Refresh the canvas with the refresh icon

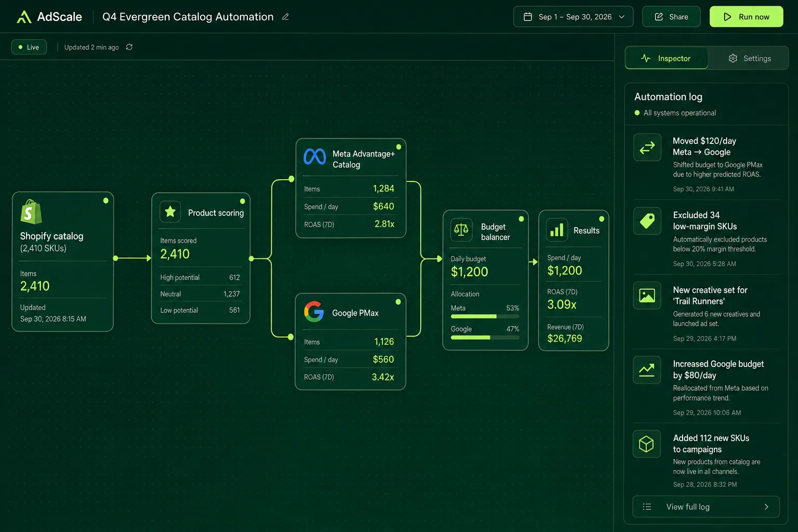click(129, 47)
